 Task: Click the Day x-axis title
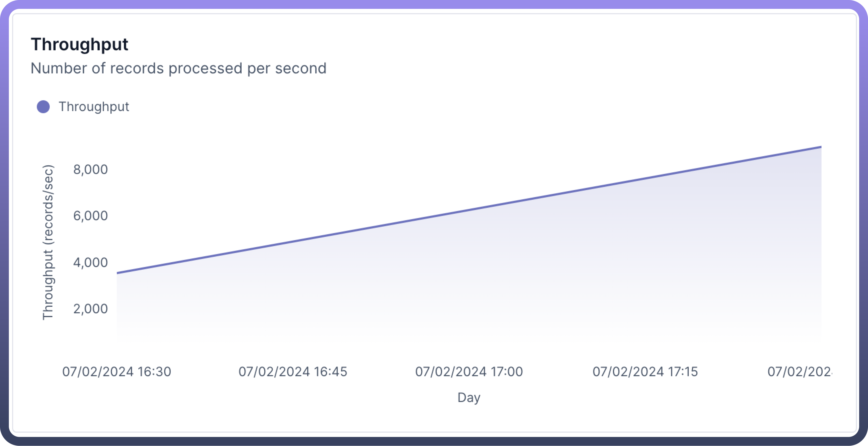pyautogui.click(x=469, y=397)
